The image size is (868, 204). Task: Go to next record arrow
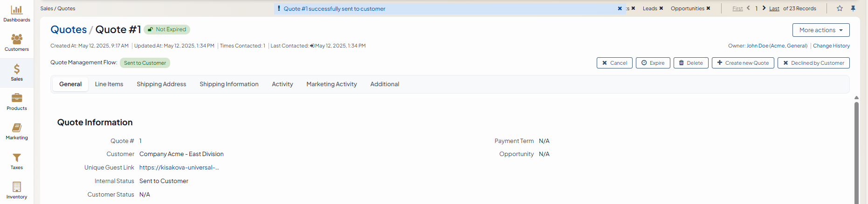point(764,8)
